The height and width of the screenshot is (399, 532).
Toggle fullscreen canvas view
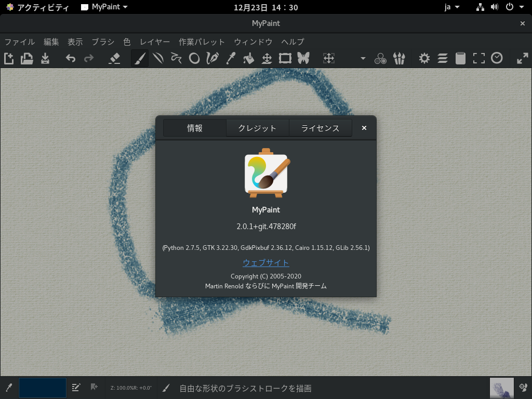point(478,58)
